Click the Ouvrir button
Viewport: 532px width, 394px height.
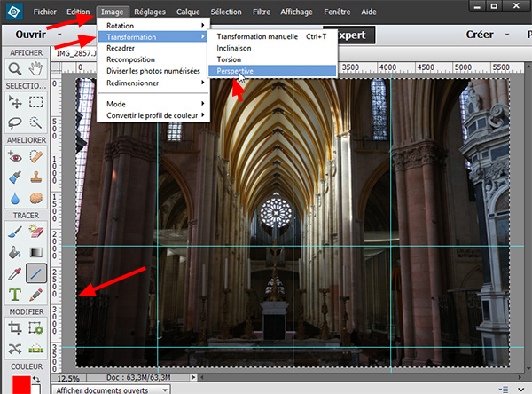(30, 35)
